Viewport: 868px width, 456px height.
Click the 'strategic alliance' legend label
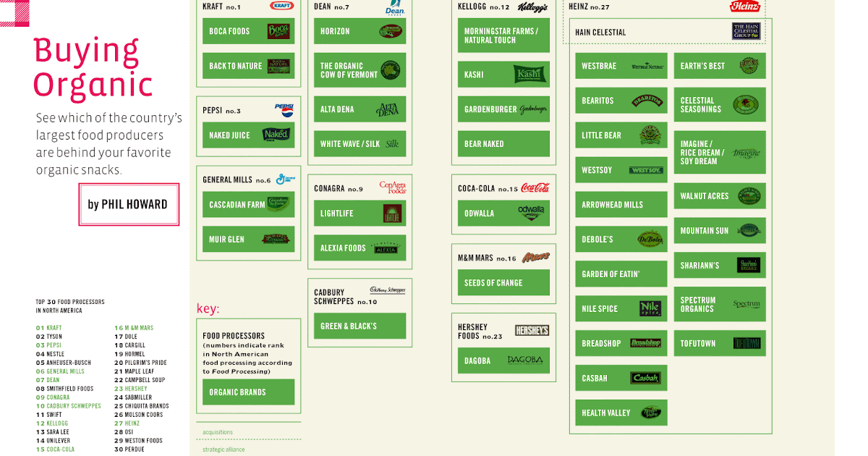(224, 449)
